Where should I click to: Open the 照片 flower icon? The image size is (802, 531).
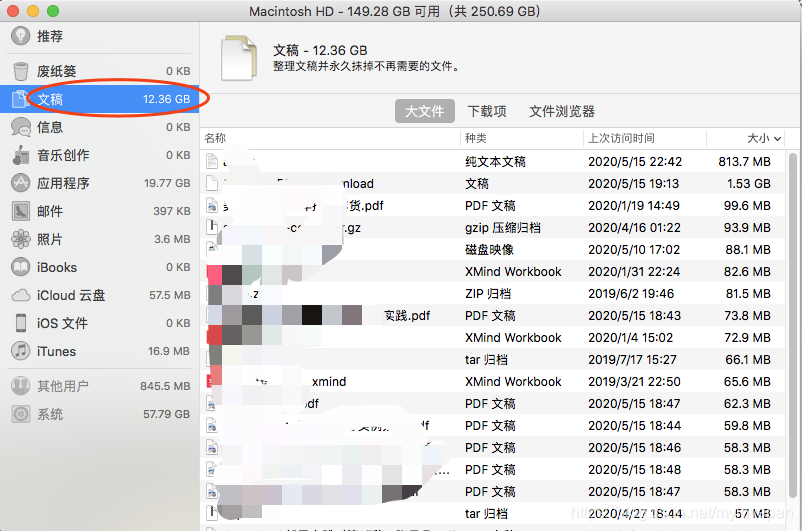point(20,239)
